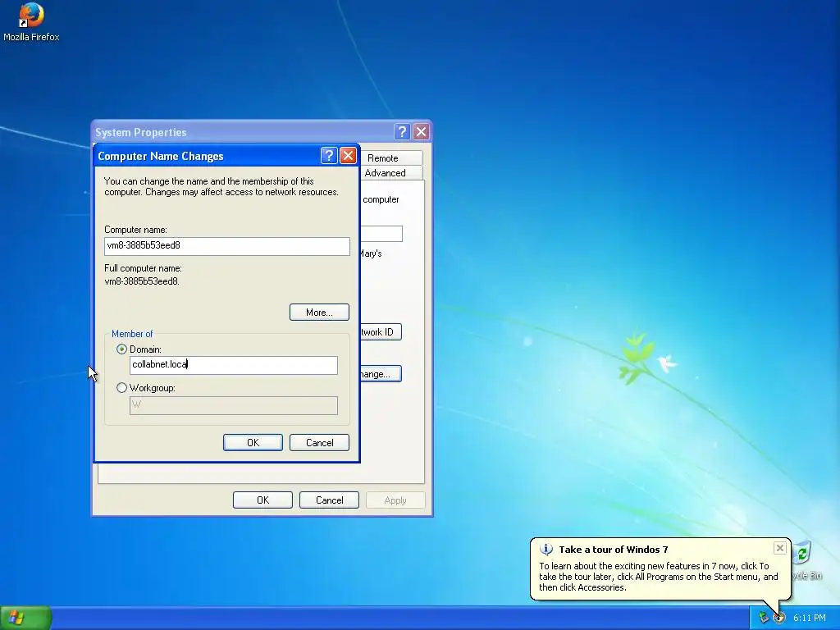This screenshot has height=630, width=840.
Task: Open the More... button for DNS suffix
Action: [319, 313]
